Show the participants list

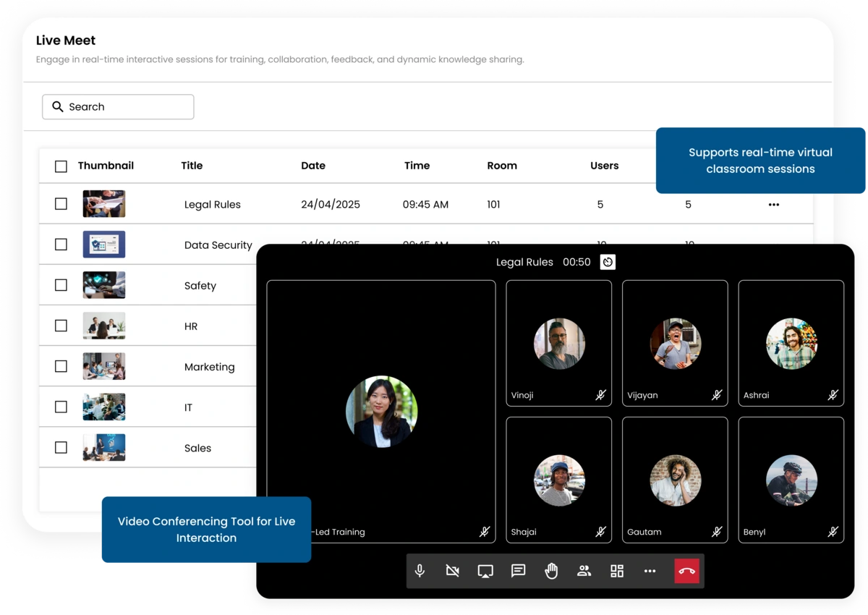(584, 571)
